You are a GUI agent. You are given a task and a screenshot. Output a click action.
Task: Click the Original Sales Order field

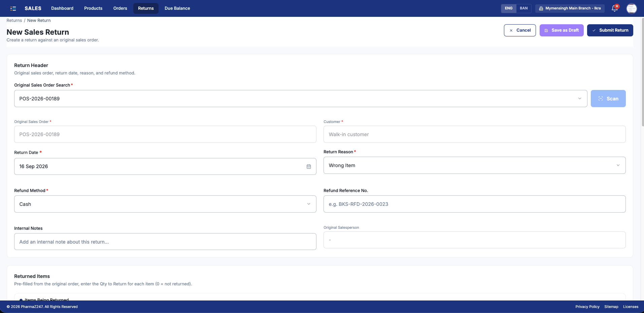click(165, 134)
